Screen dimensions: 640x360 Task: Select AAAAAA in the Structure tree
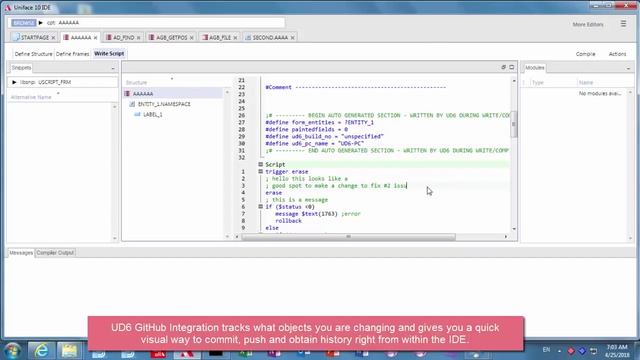(x=143, y=93)
